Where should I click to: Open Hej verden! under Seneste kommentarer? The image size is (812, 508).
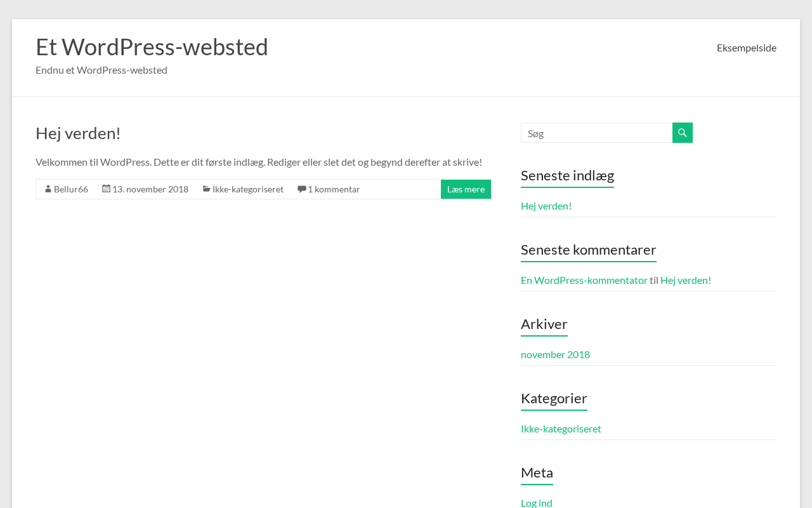point(686,280)
